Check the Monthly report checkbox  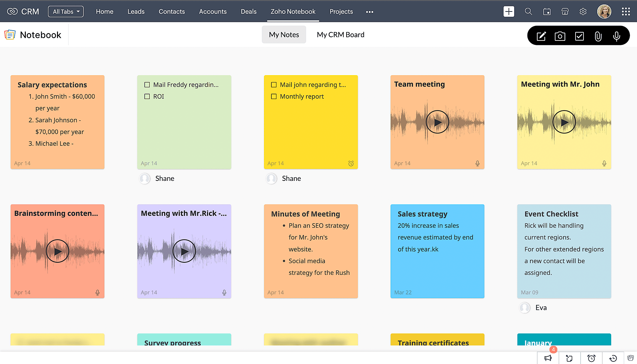(274, 96)
